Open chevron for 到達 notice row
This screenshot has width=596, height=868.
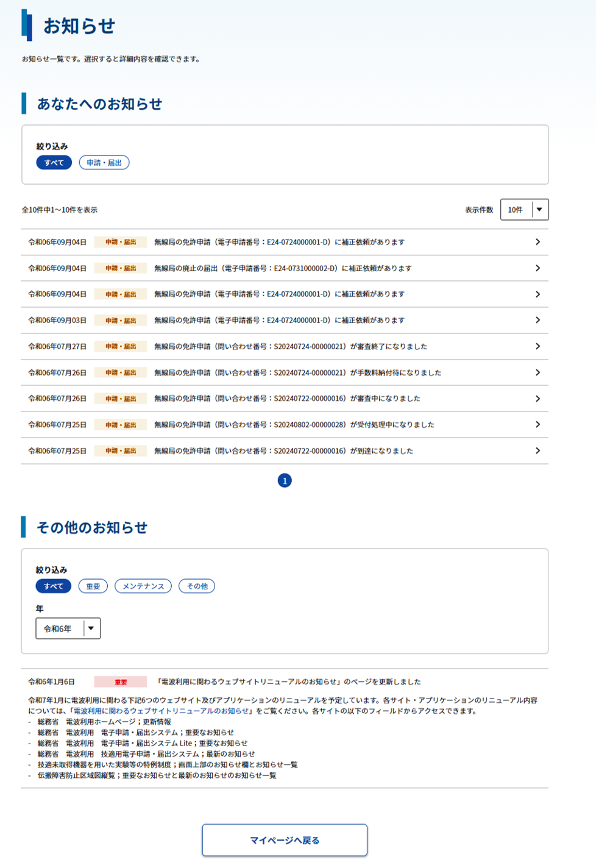pyautogui.click(x=537, y=450)
